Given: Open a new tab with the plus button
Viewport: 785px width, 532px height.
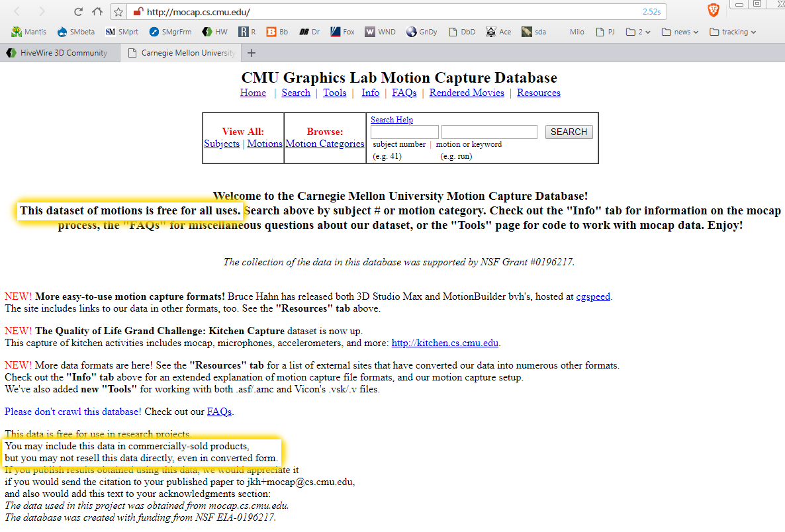Looking at the screenshot, I should click(251, 53).
